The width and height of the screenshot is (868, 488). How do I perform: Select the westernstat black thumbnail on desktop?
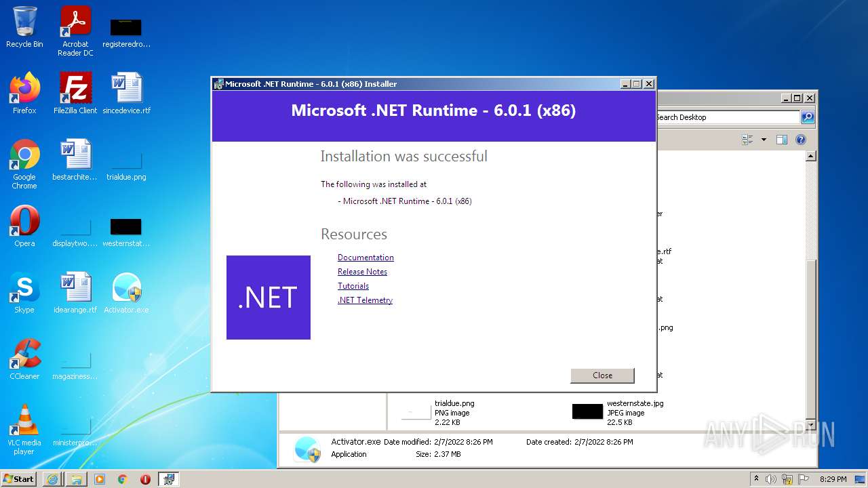tap(126, 232)
